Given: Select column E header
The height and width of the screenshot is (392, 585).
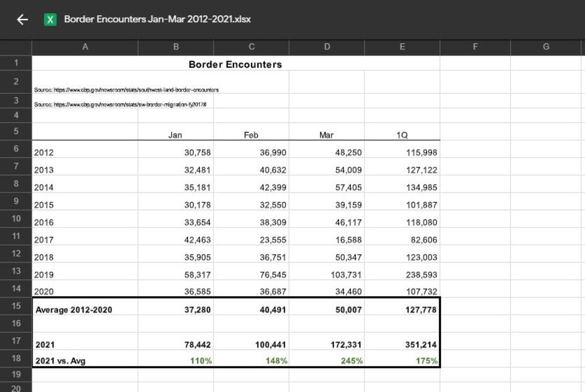Looking at the screenshot, I should click(402, 47).
